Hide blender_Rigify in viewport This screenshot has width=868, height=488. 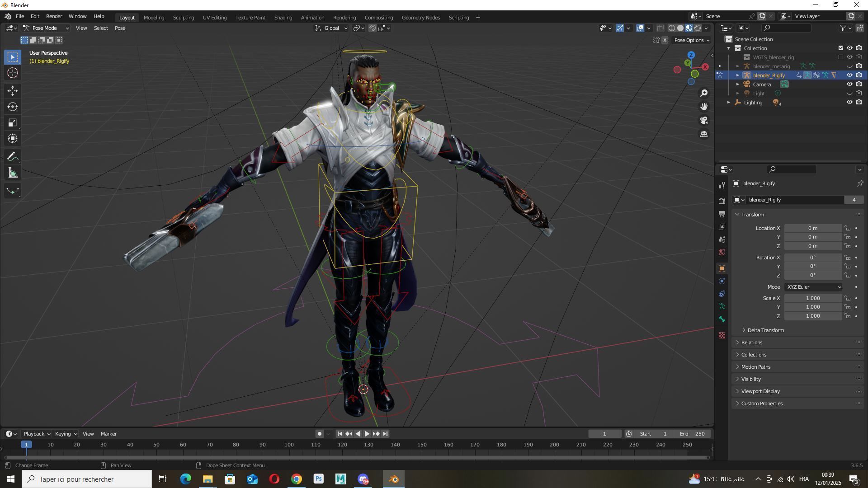click(849, 75)
